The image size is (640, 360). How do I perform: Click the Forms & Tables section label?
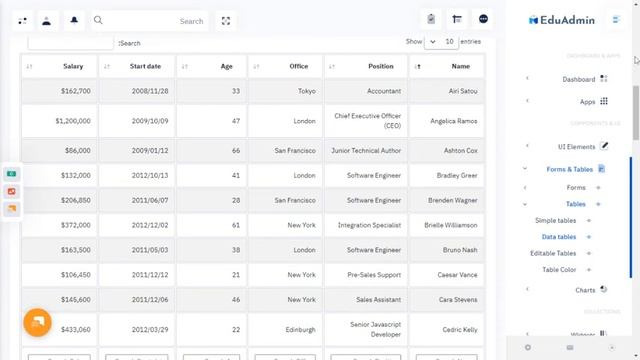point(569,169)
